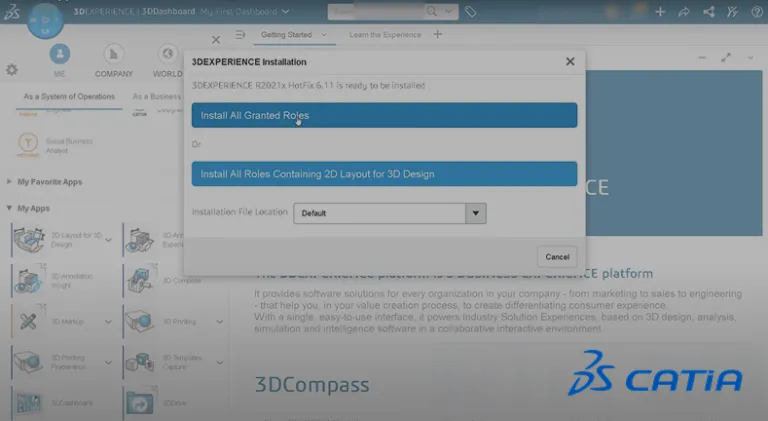This screenshot has height=421, width=768.
Task: Select the ME profile icon
Action: pos(59,54)
